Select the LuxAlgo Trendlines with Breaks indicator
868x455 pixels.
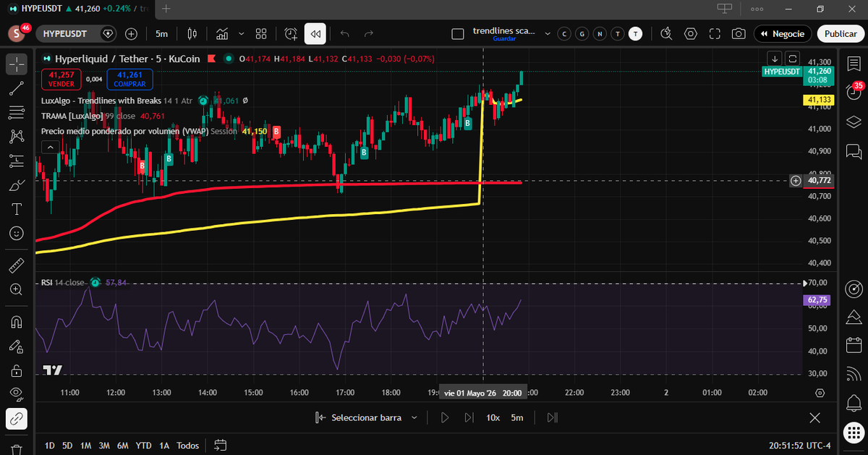pos(101,101)
